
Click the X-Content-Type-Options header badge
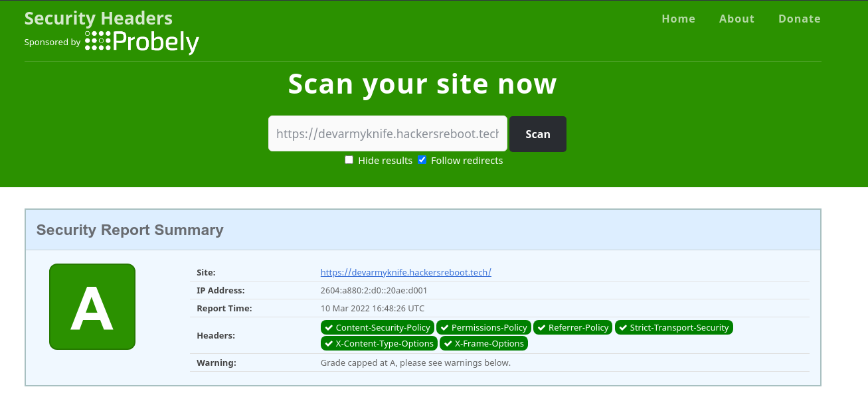(379, 343)
